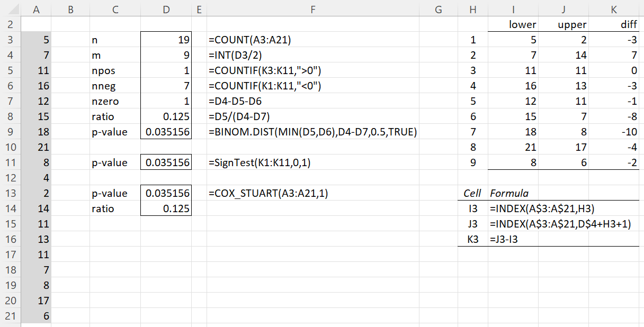Select row 9 header
Image resolution: width=644 pixels, height=327 pixels.
pyautogui.click(x=10, y=132)
